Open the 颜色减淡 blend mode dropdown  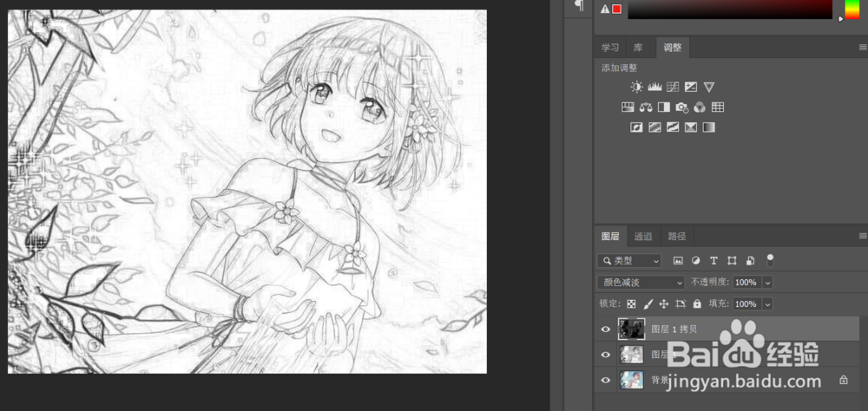click(x=641, y=282)
